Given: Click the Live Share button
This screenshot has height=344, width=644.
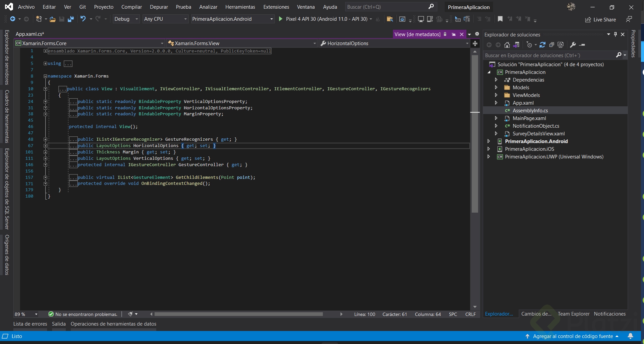Looking at the screenshot, I should [601, 20].
